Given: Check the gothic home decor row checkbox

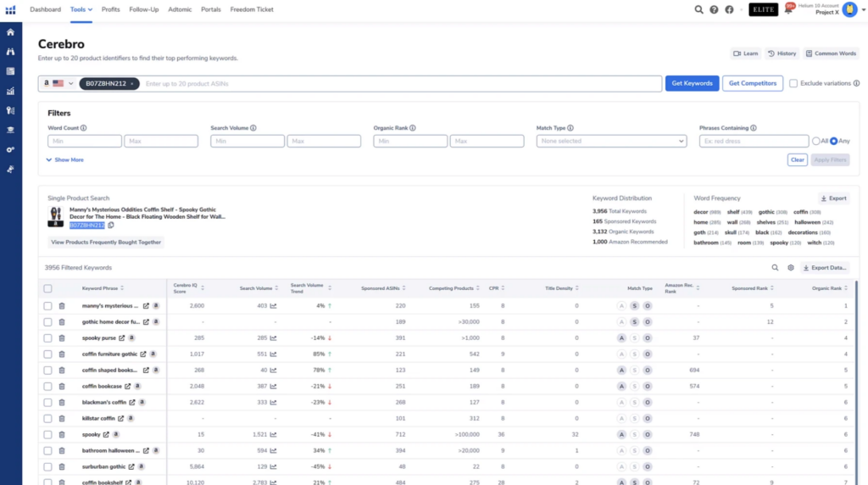Looking at the screenshot, I should [47, 321].
